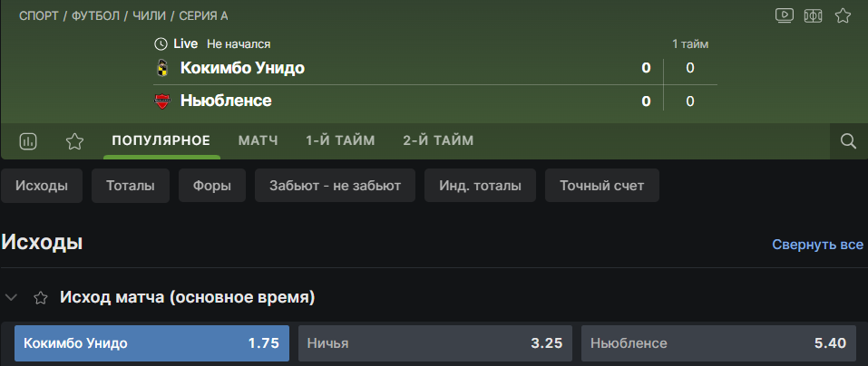Screen dimensions: 868x366
Task: Open the statistics bar chart icon
Action: coord(28,140)
